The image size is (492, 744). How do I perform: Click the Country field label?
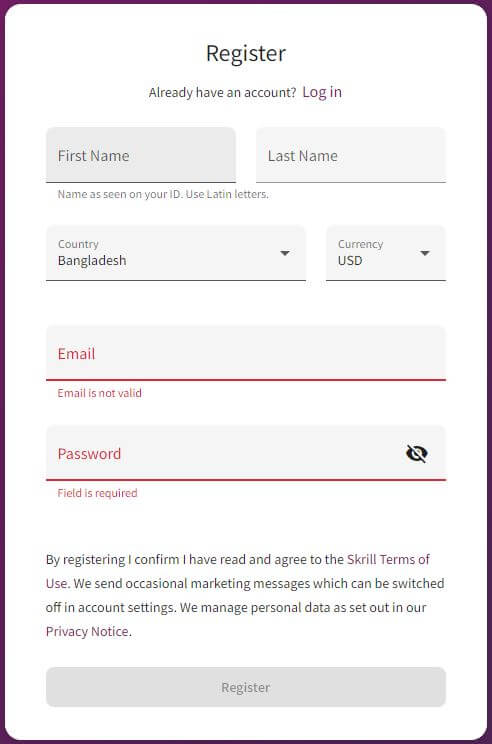(78, 244)
